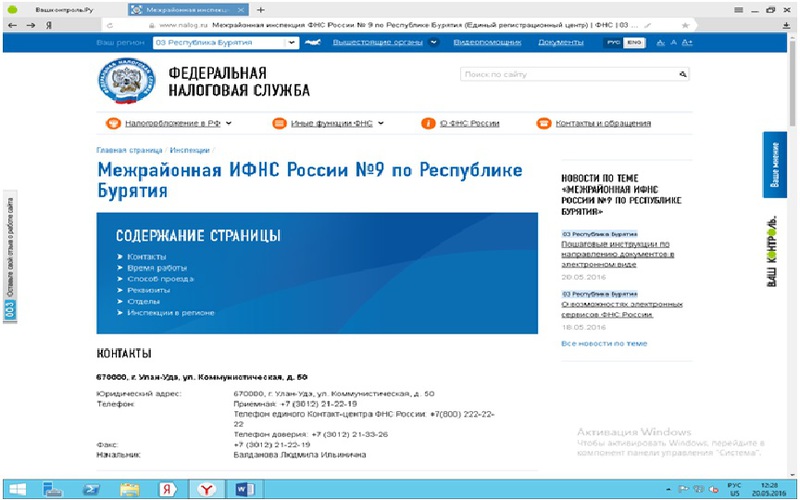Jump to Отделы in page contents
This screenshot has width=800, height=500.
(x=143, y=302)
